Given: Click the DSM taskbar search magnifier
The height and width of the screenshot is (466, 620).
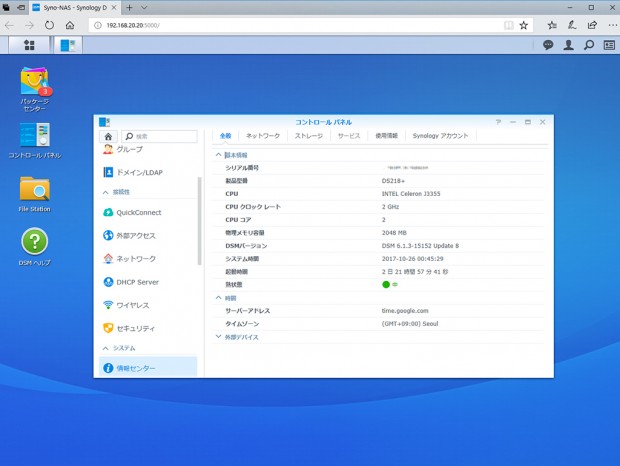Looking at the screenshot, I should coord(588,45).
